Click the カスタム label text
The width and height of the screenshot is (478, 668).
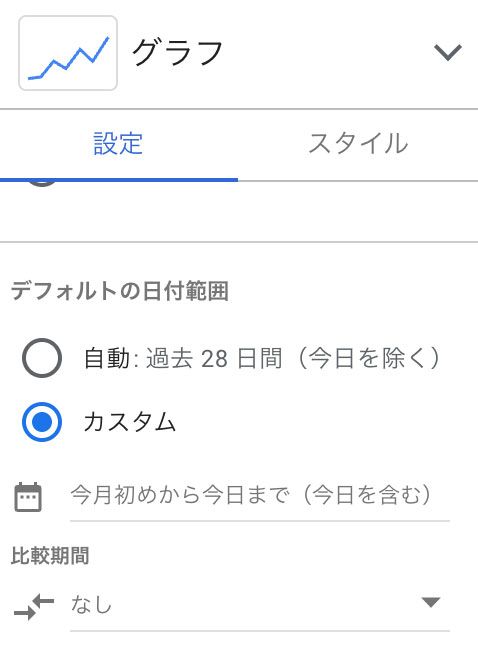(130, 422)
